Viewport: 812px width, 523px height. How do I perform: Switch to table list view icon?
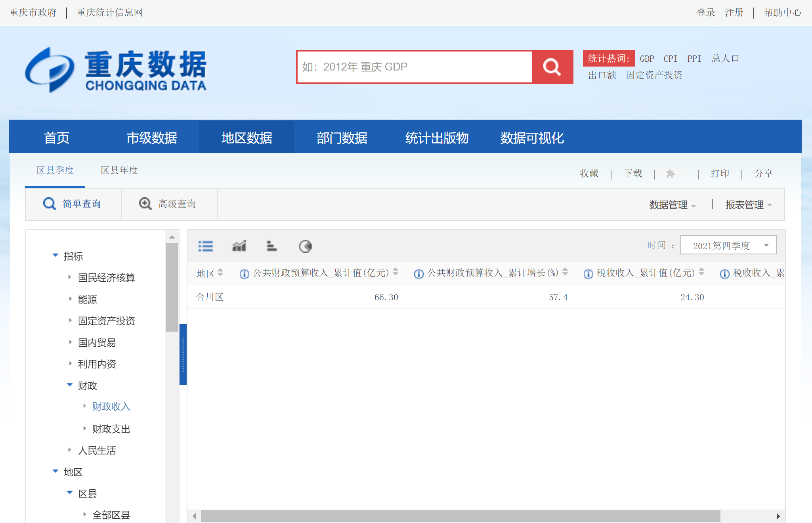click(x=205, y=246)
